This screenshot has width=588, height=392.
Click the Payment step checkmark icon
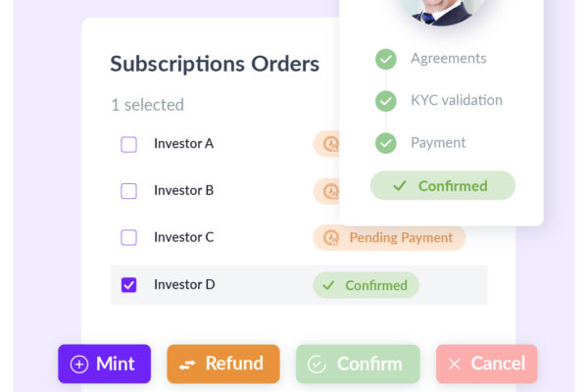pos(386,143)
